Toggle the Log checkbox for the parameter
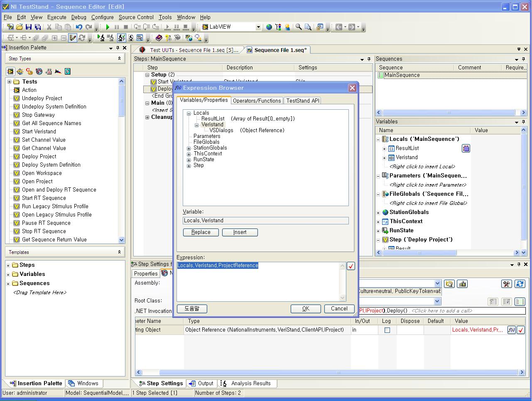This screenshot has height=401, width=532. [x=387, y=330]
